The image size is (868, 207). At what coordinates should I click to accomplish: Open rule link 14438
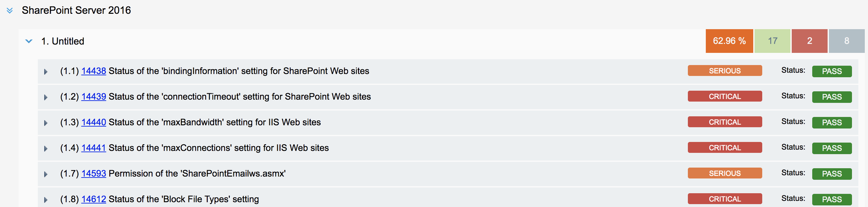93,71
